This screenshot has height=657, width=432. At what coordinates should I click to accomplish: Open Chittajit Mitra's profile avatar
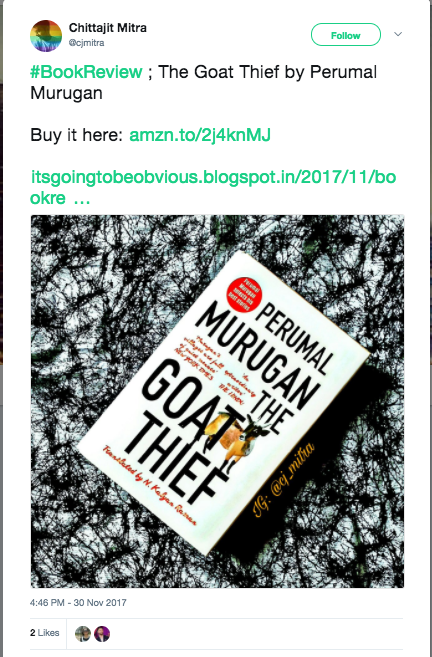point(46,36)
